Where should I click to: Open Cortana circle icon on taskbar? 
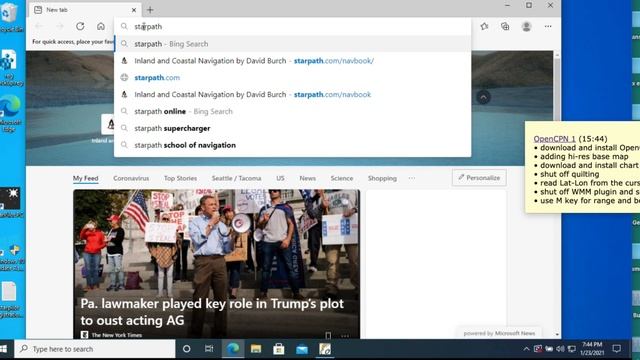187,349
